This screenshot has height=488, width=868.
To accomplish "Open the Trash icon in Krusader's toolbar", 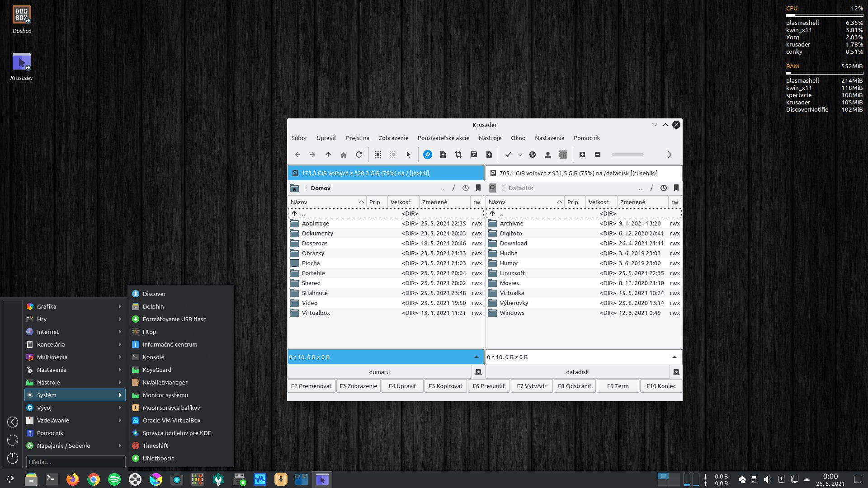I will coord(563,155).
